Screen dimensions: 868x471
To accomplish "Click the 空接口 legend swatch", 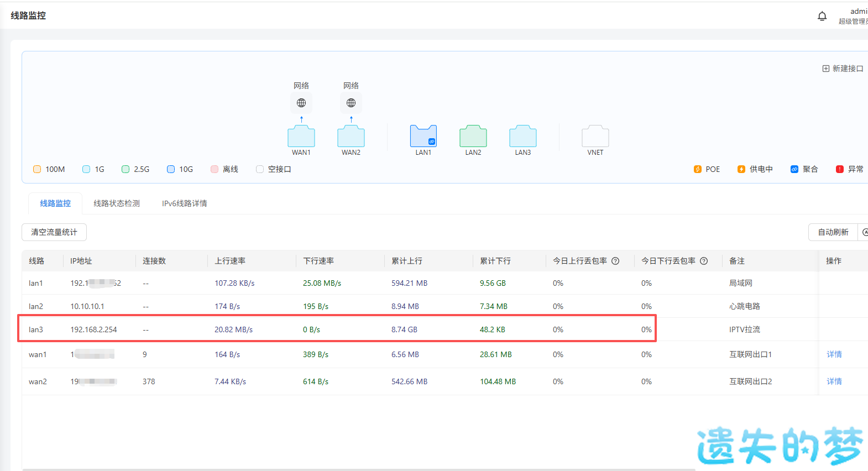I will [260, 169].
